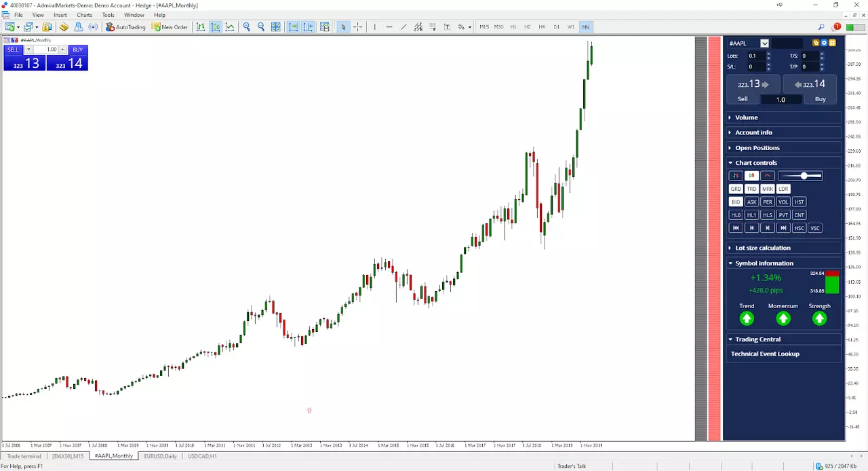Open the View menu
This screenshot has height=471, width=868.
pyautogui.click(x=38, y=15)
